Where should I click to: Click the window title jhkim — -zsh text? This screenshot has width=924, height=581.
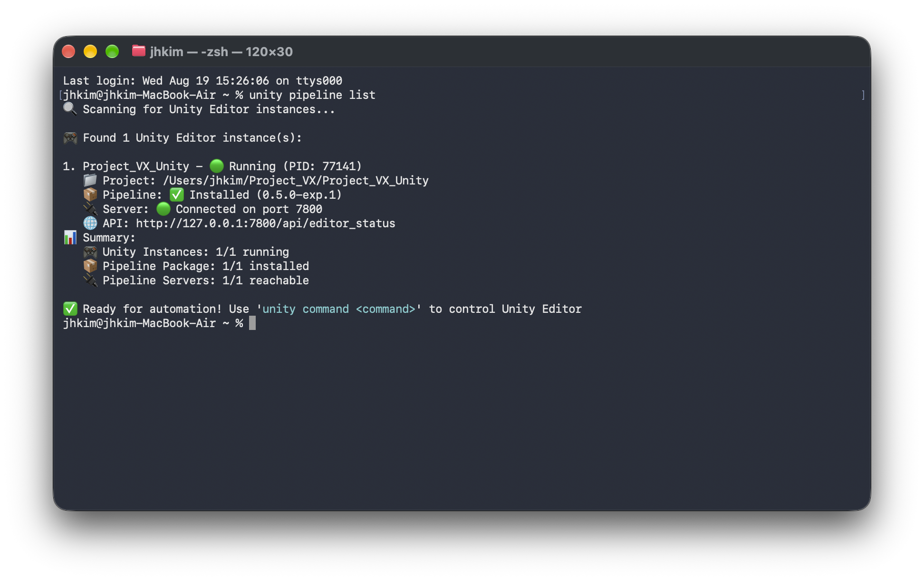point(189,51)
